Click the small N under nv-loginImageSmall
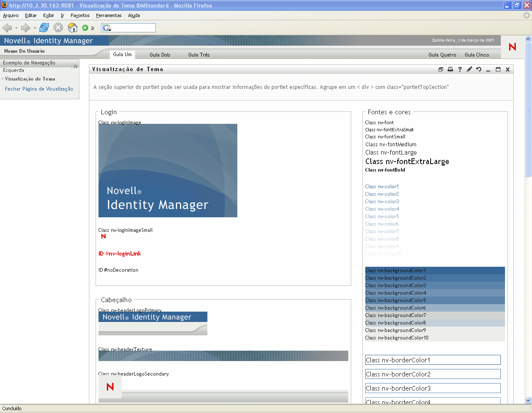 [x=103, y=236]
